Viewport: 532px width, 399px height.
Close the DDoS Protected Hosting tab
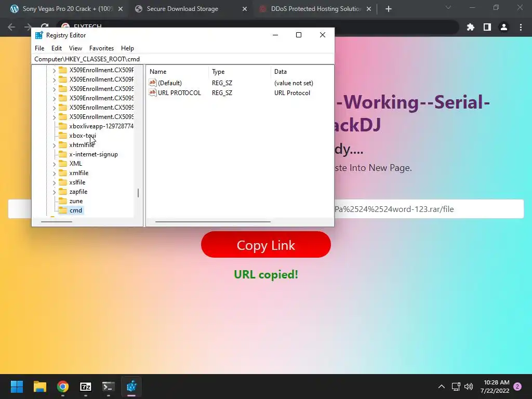point(369,9)
